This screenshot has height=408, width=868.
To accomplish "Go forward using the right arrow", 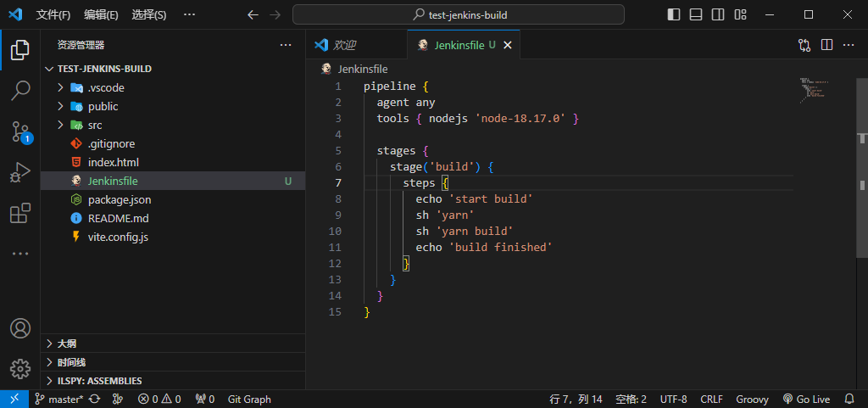I will (275, 15).
